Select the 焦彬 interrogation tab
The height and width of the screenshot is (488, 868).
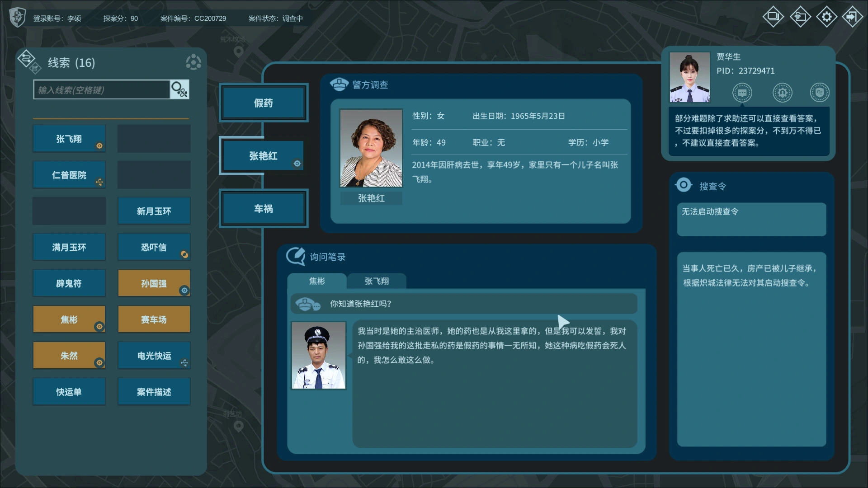[318, 281]
